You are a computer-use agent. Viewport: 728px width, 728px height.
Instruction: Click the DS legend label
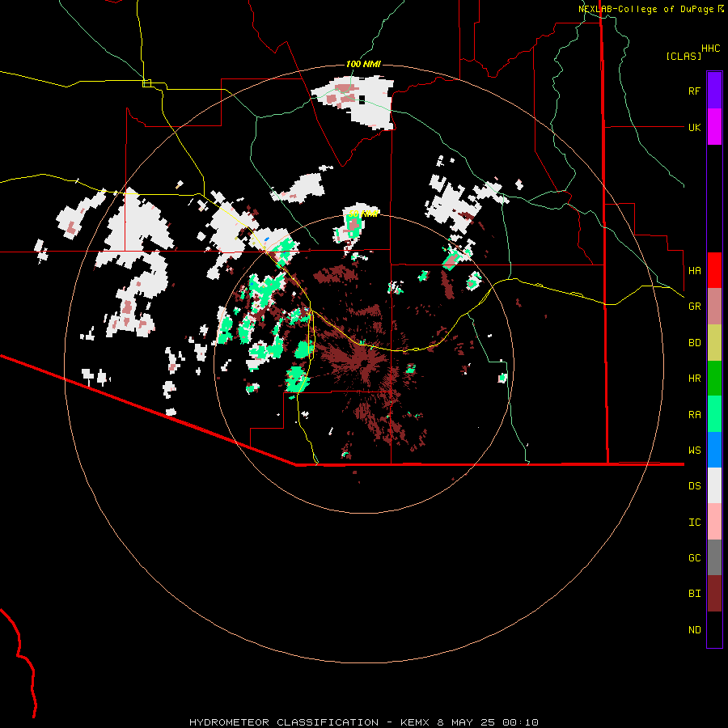click(694, 486)
